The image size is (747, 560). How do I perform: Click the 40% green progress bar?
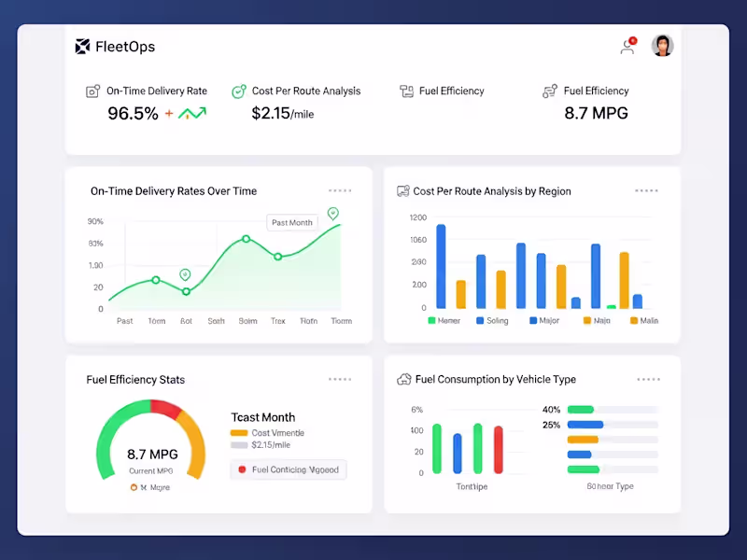point(580,410)
